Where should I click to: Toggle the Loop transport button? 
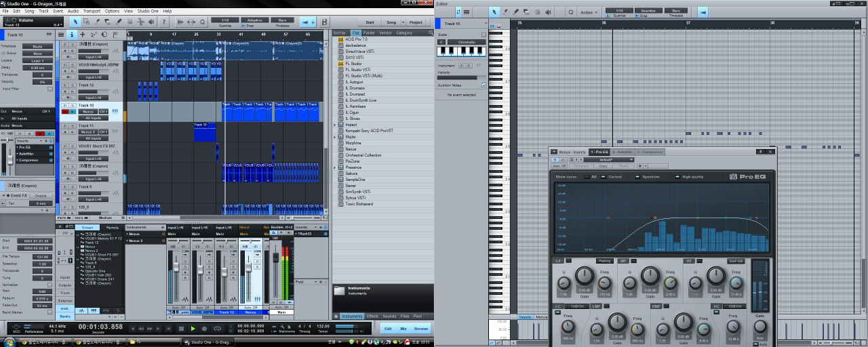tap(217, 329)
